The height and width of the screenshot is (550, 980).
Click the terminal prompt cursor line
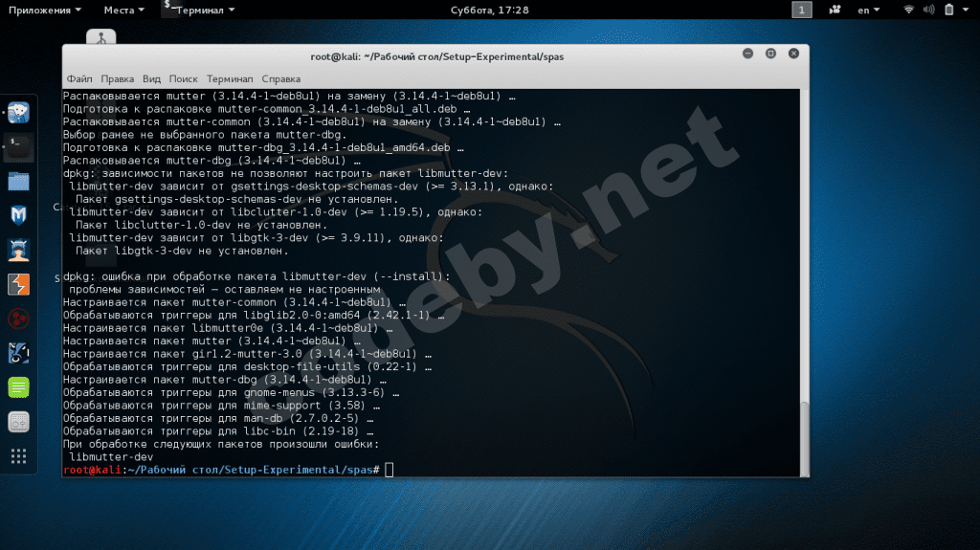(228, 470)
